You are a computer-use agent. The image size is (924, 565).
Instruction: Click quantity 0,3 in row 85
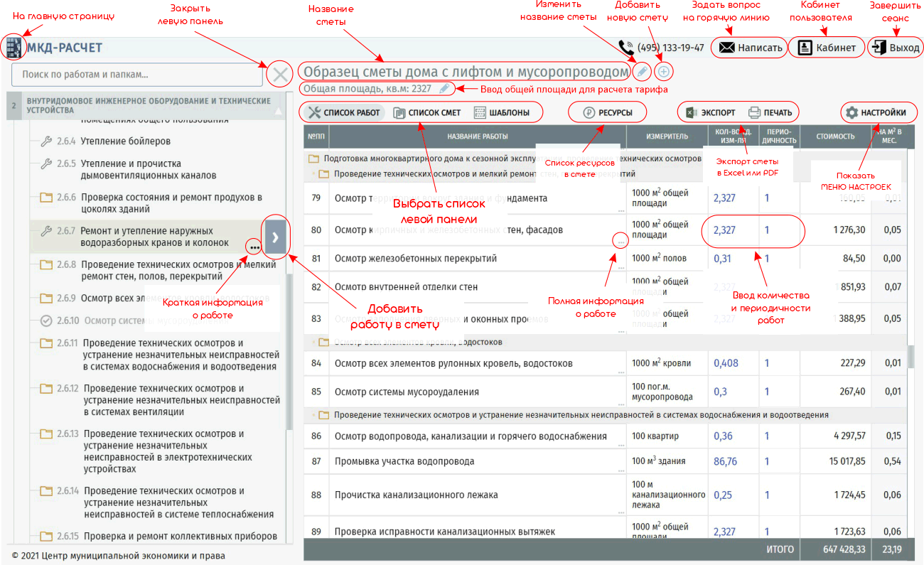pyautogui.click(x=720, y=392)
